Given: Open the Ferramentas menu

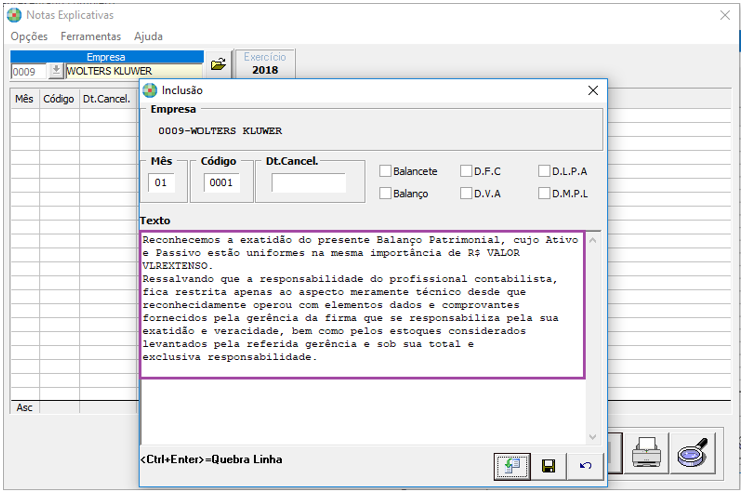Looking at the screenshot, I should click(90, 37).
